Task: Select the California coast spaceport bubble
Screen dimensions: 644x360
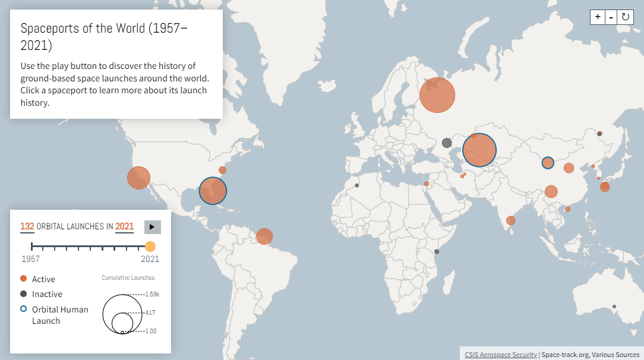Action: (x=138, y=178)
